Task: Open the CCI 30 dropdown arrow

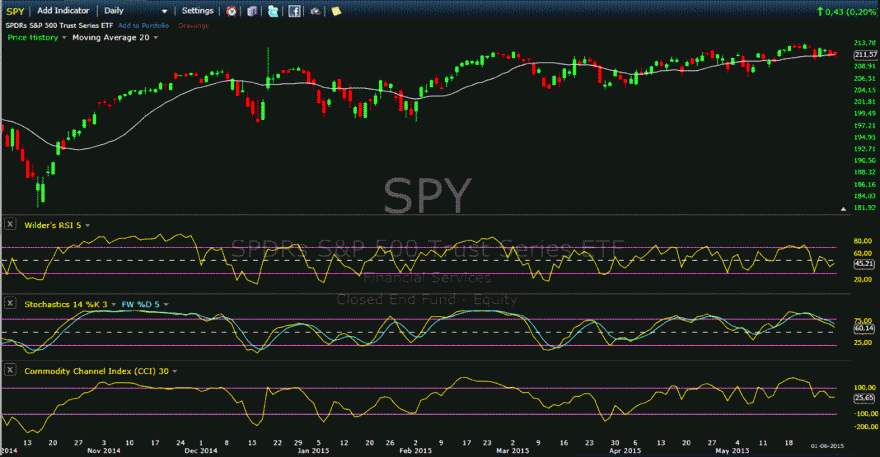Action: [175, 371]
